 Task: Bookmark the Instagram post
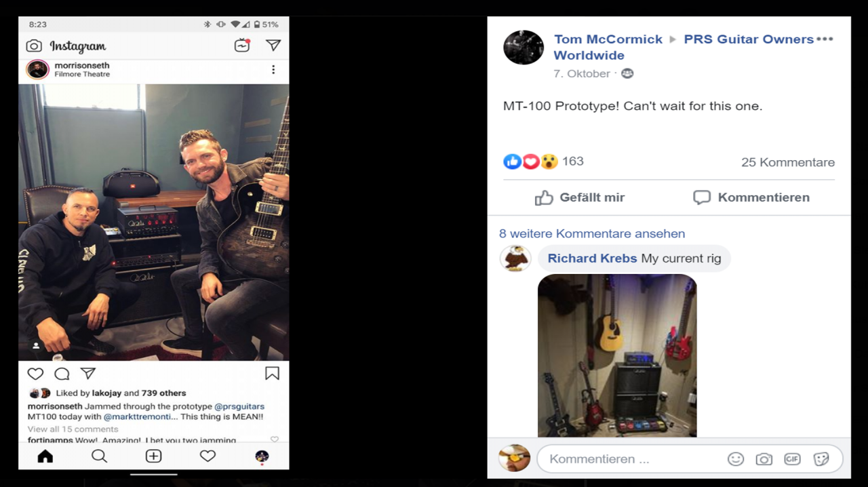point(272,374)
